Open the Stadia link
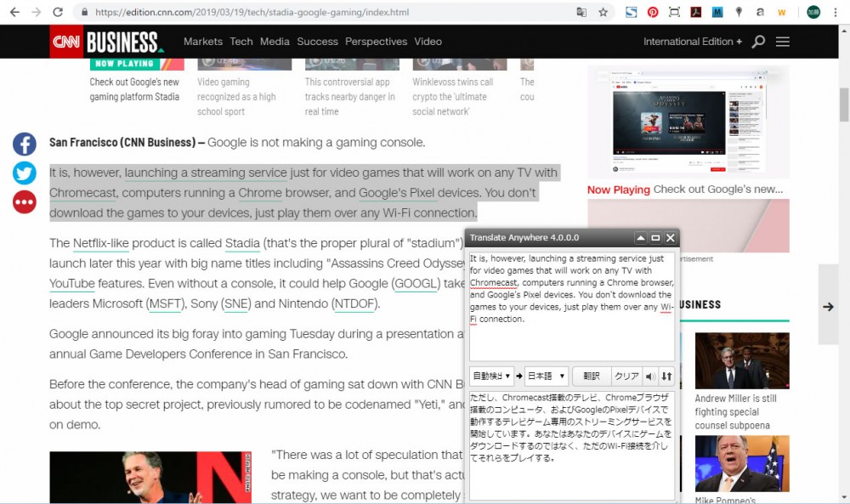This screenshot has height=504, width=850. point(242,243)
